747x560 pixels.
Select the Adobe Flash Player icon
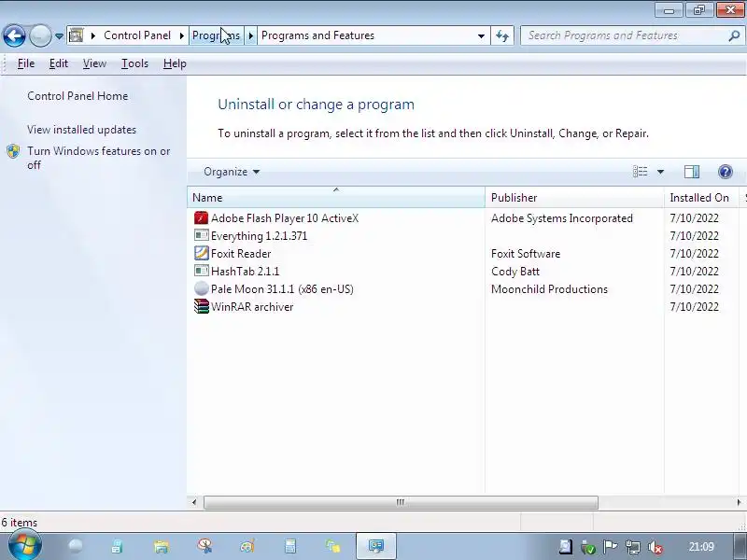[202, 218]
